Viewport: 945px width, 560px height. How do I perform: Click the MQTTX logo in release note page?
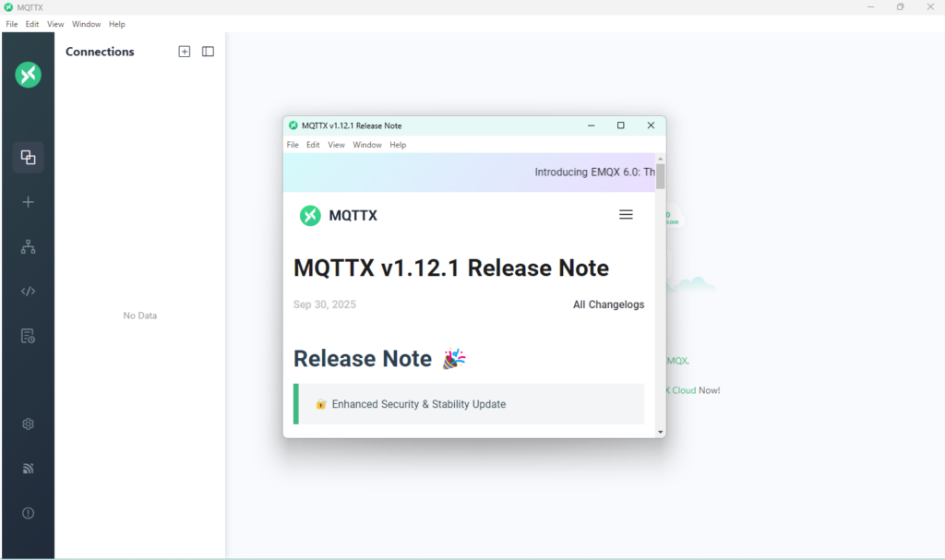(338, 216)
